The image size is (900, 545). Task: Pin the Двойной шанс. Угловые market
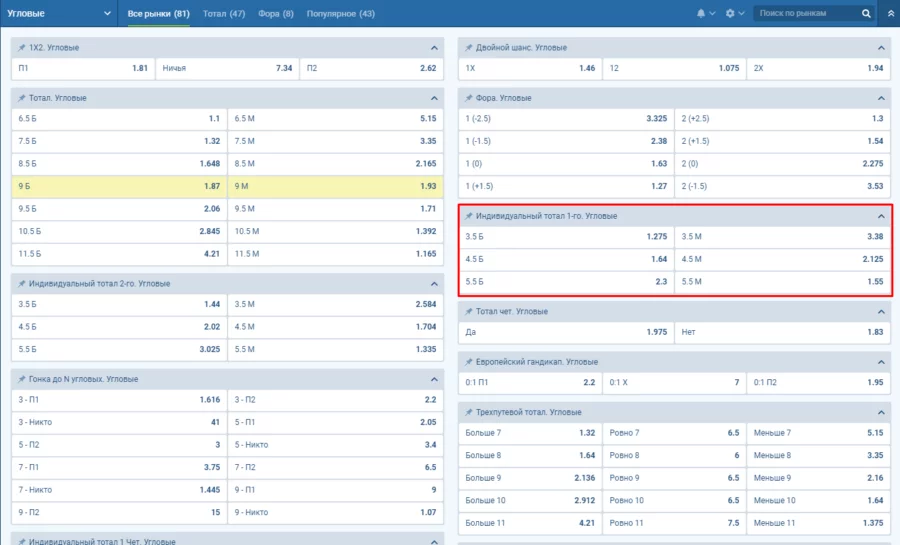click(x=469, y=48)
